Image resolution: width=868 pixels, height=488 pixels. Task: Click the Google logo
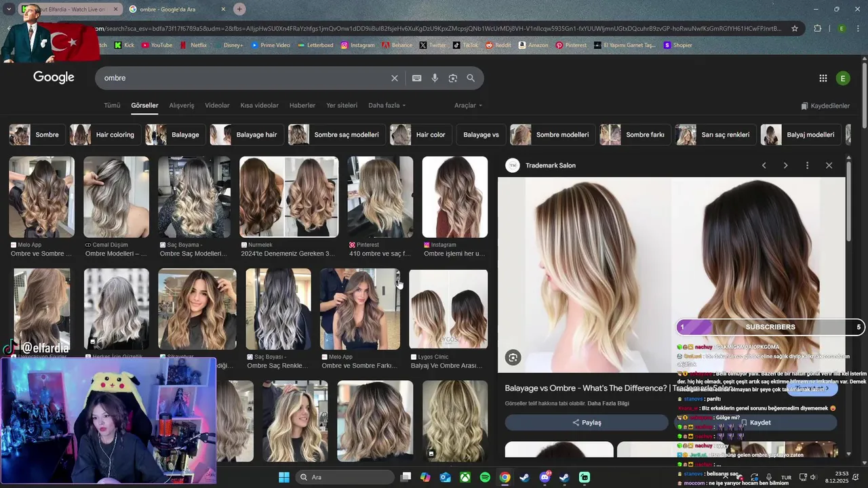tap(54, 77)
